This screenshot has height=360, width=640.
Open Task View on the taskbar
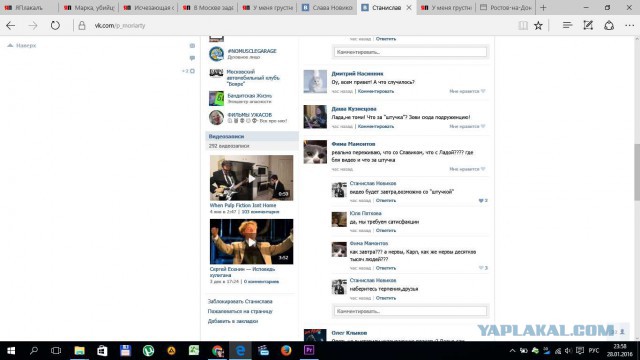56,351
